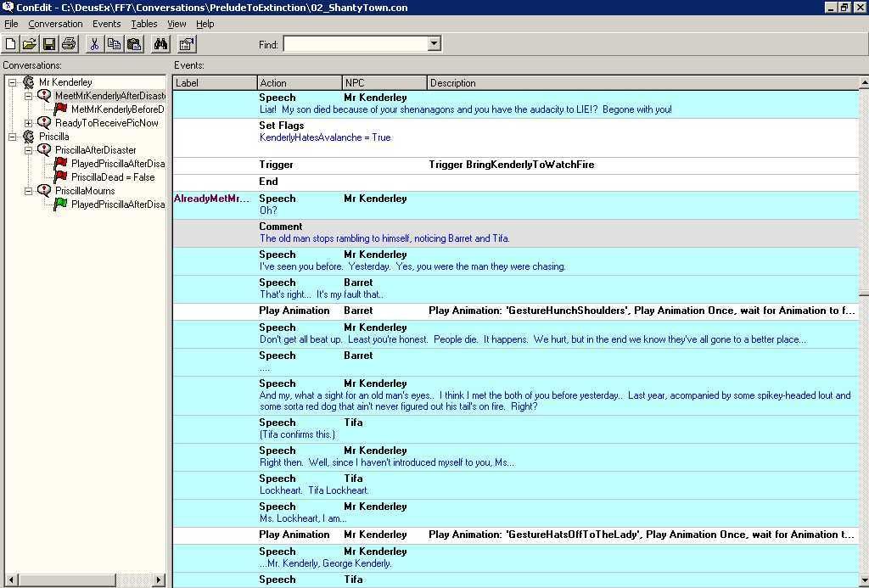
Task: Click the Label column header
Action: click(x=215, y=83)
